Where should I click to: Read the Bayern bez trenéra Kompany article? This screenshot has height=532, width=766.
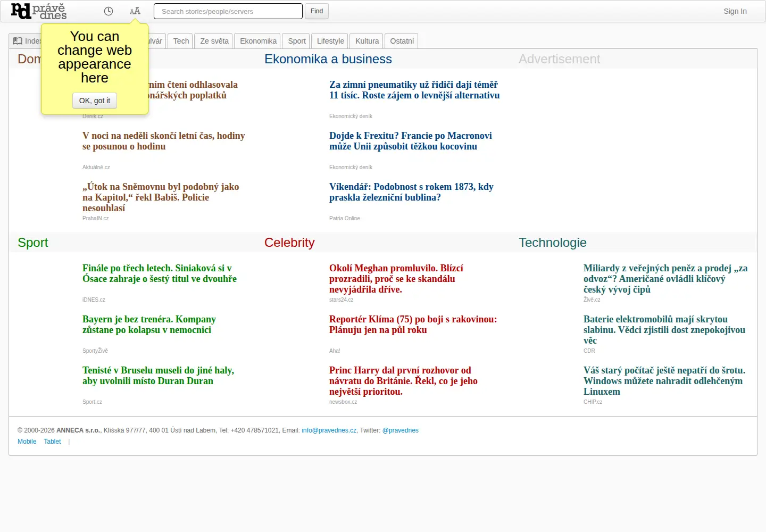[x=149, y=325]
